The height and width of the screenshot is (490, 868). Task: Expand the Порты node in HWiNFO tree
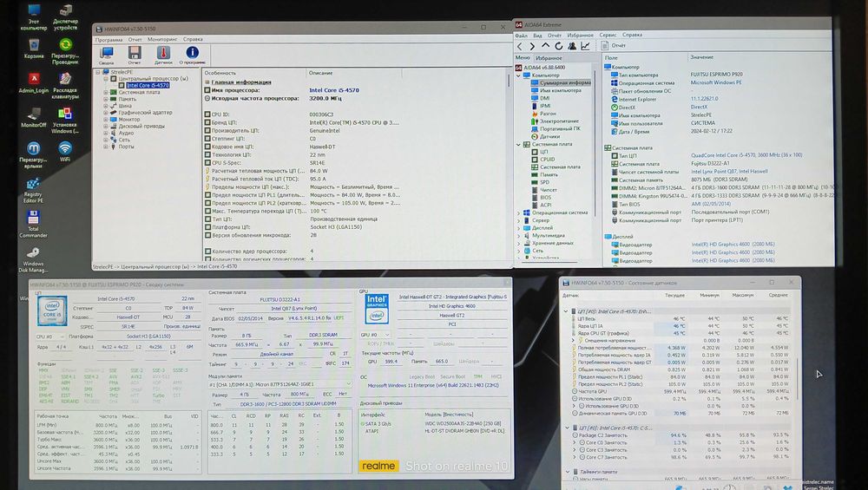106,147
